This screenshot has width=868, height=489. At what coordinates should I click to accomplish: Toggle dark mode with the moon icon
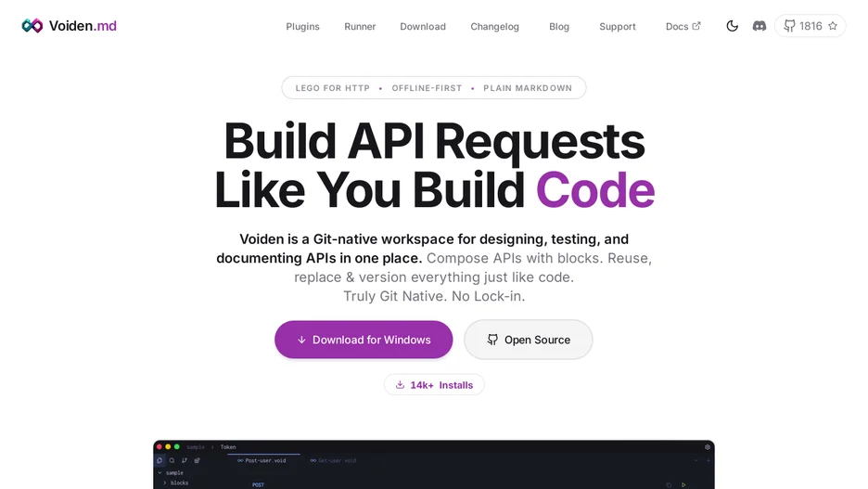(x=733, y=26)
